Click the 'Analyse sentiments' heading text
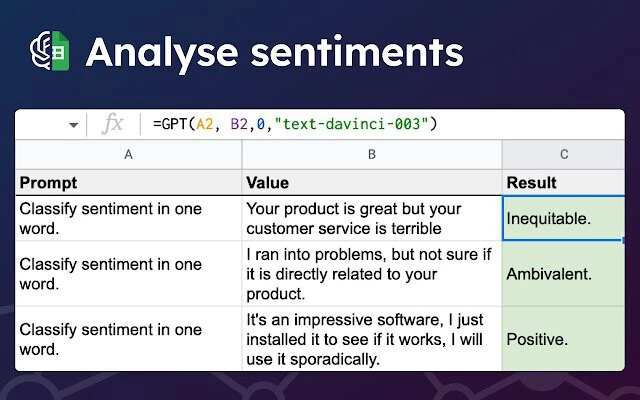Image resolution: width=640 pixels, height=400 pixels. tap(274, 52)
